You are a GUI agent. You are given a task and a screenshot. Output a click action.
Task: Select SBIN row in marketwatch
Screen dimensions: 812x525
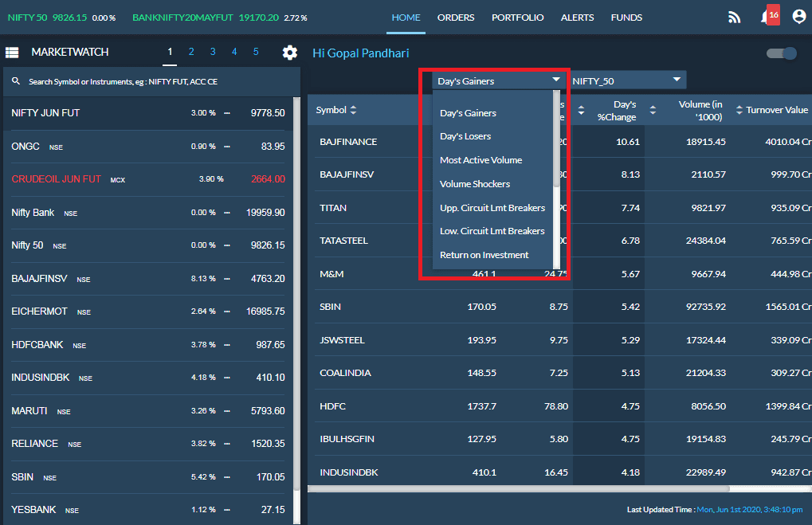point(148,477)
